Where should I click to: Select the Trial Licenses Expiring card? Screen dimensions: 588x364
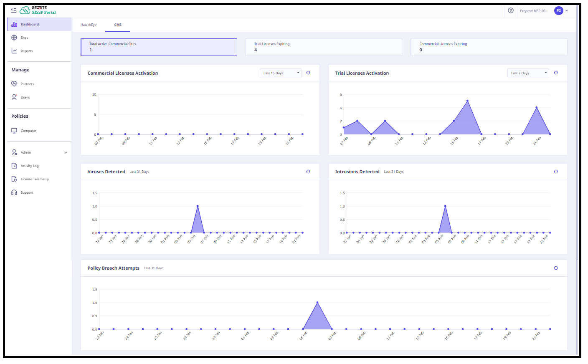pos(324,47)
